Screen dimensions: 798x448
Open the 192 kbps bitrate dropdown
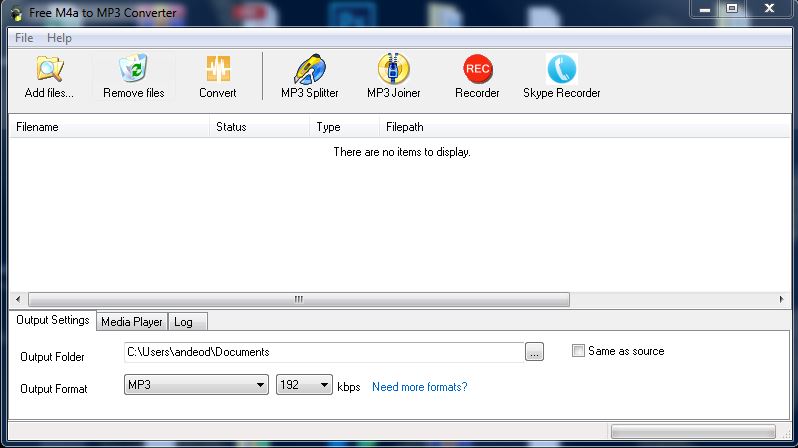304,385
